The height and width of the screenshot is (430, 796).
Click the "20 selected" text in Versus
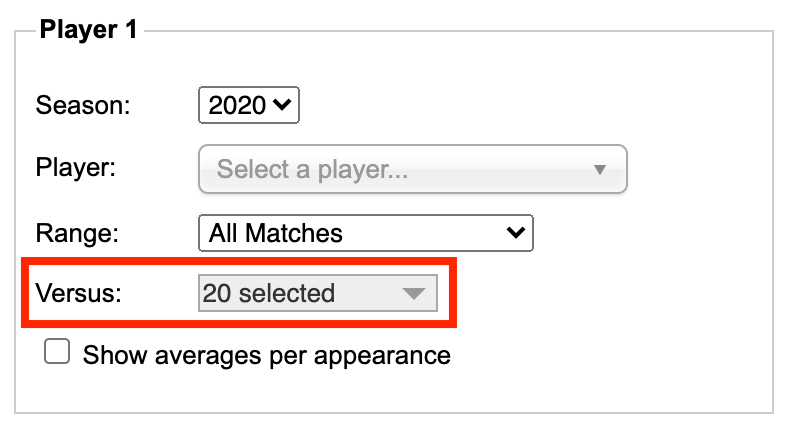269,293
